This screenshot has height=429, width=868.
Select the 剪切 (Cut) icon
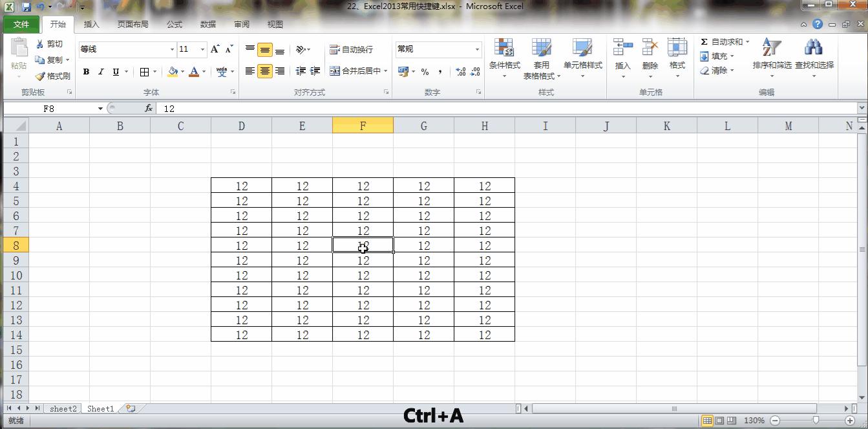click(40, 43)
